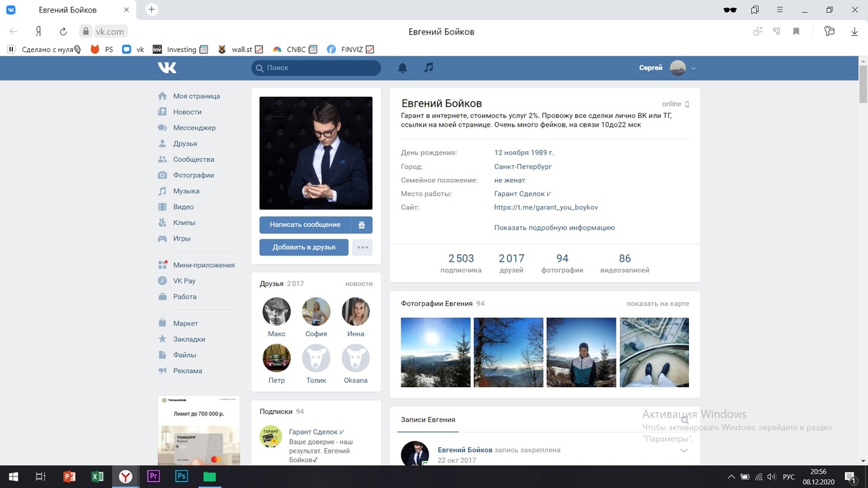The width and height of the screenshot is (868, 488).
Task: Open Bookmarks (Закладки) in sidebar
Action: coord(189,339)
